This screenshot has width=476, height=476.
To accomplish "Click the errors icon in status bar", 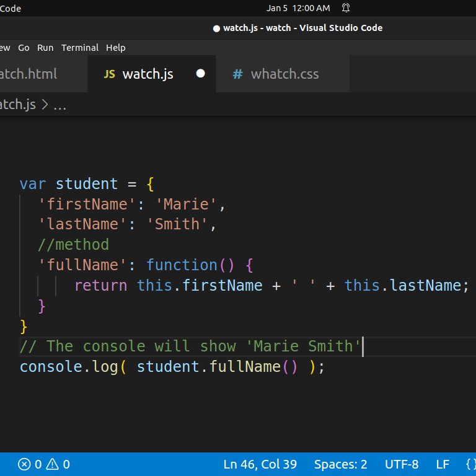I will (24, 464).
